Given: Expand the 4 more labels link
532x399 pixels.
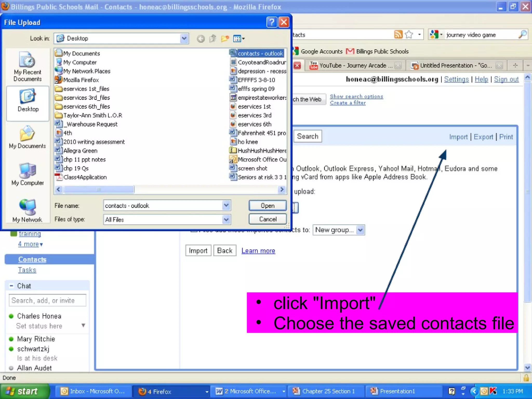Looking at the screenshot, I should point(30,244).
